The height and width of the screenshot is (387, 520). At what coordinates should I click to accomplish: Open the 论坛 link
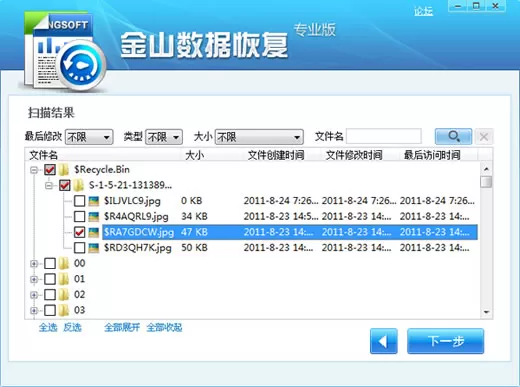click(423, 11)
